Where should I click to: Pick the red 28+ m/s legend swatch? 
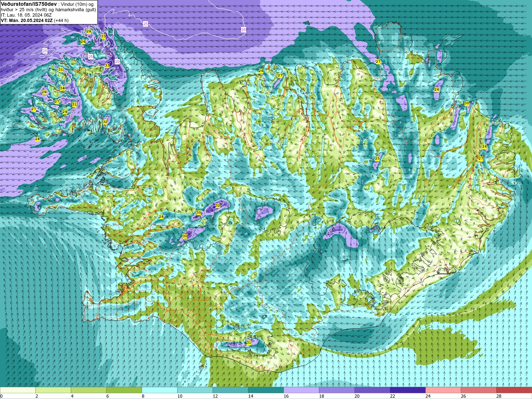514,390
